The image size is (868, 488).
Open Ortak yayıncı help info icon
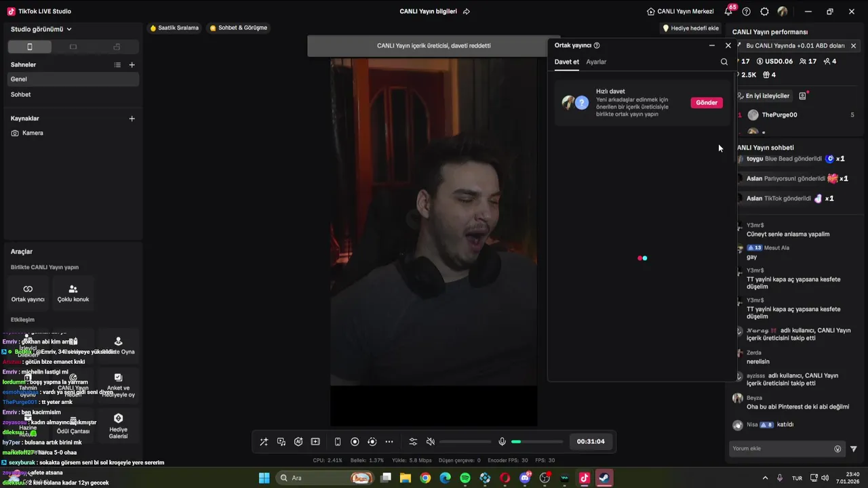(597, 45)
